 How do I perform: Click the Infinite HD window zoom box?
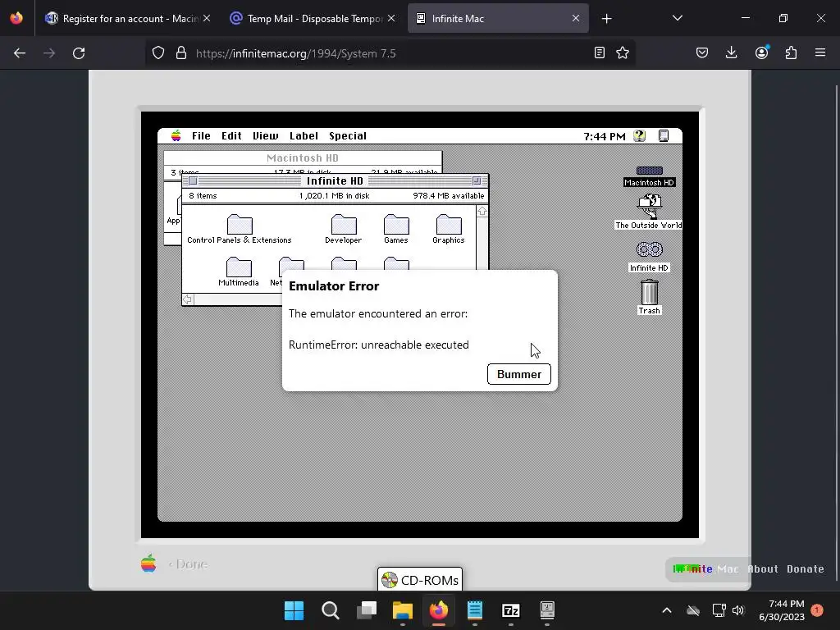coord(477,181)
